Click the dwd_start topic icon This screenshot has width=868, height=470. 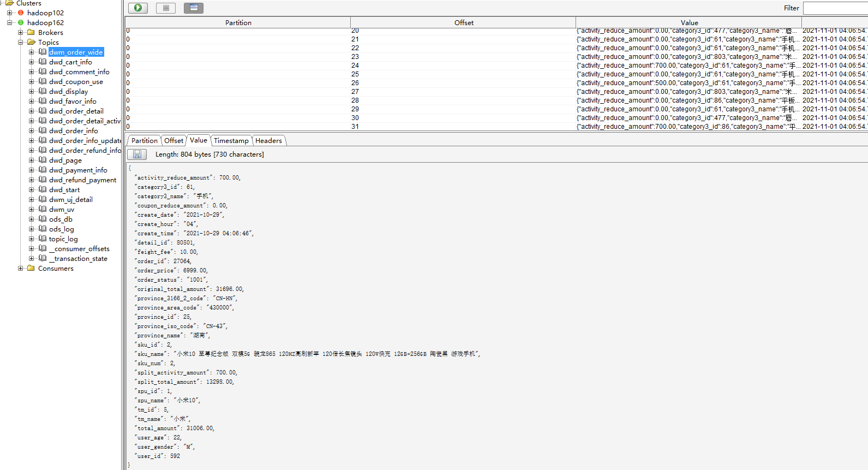click(43, 189)
